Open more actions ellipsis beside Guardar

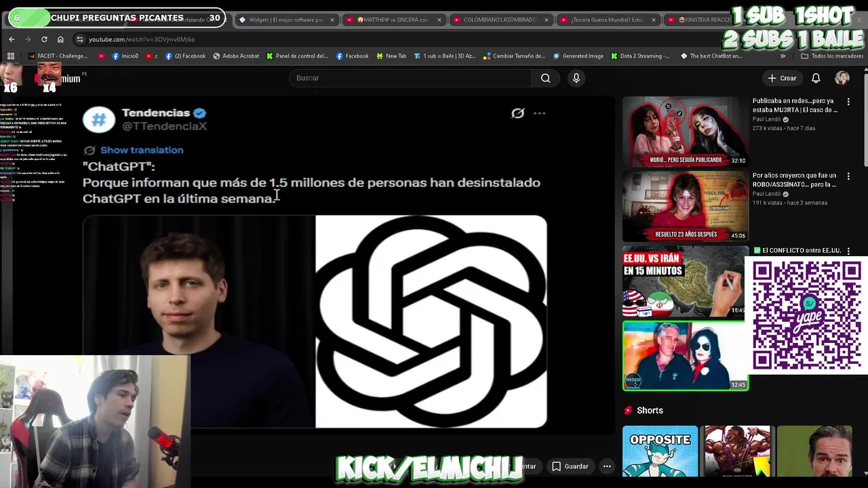pos(607,466)
